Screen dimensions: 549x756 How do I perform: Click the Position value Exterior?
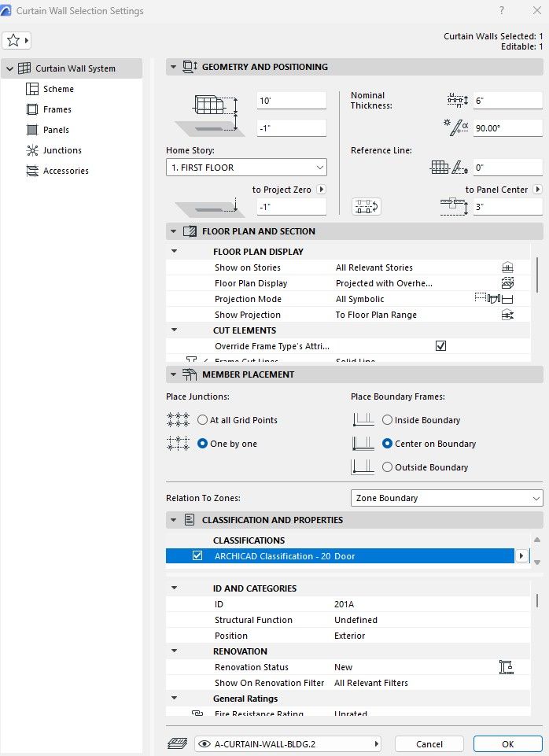pyautogui.click(x=349, y=636)
